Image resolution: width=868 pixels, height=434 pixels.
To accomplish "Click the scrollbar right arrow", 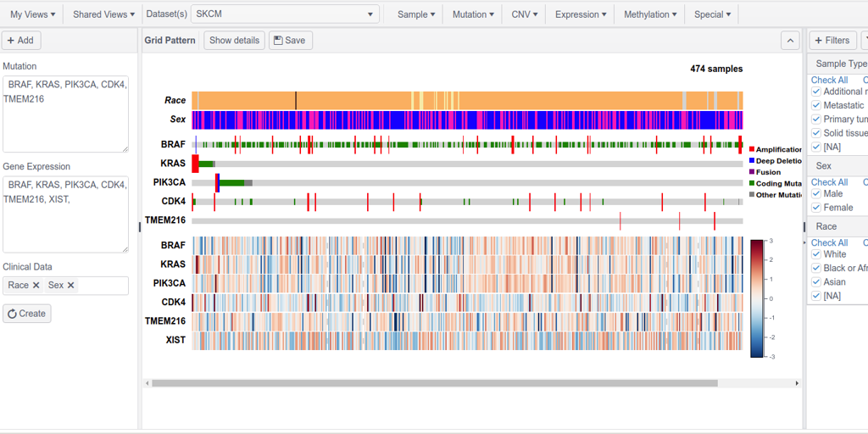I will [797, 383].
